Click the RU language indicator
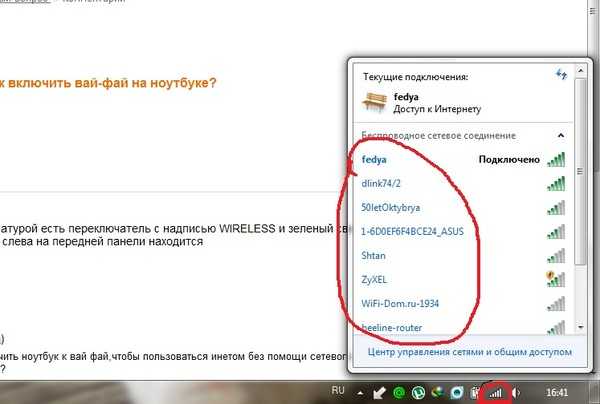The height and width of the screenshot is (404, 600). [x=338, y=391]
